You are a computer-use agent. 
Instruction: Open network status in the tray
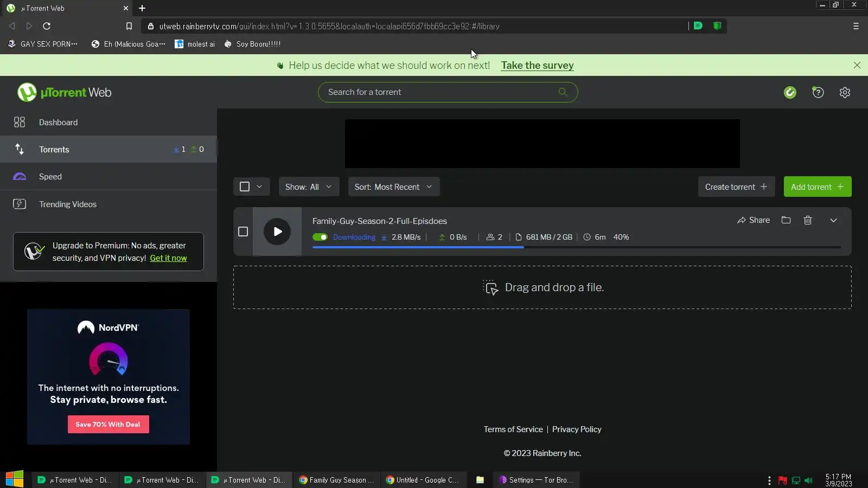click(796, 480)
